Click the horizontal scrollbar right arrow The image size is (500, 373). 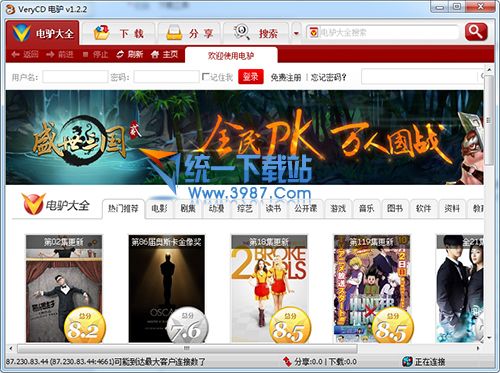pos(478,348)
